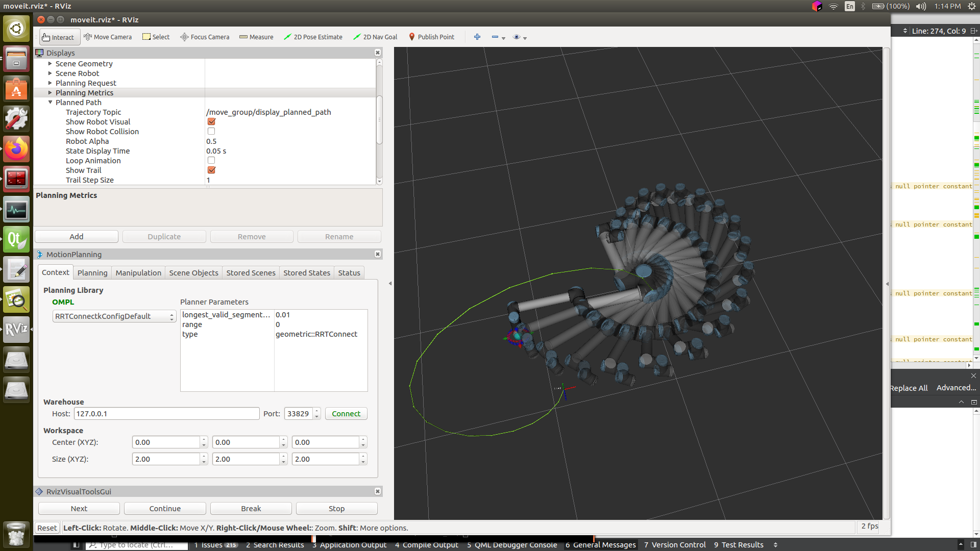This screenshot has width=980, height=551.
Task: Expand right panel using side arrow
Action: pos(887,284)
